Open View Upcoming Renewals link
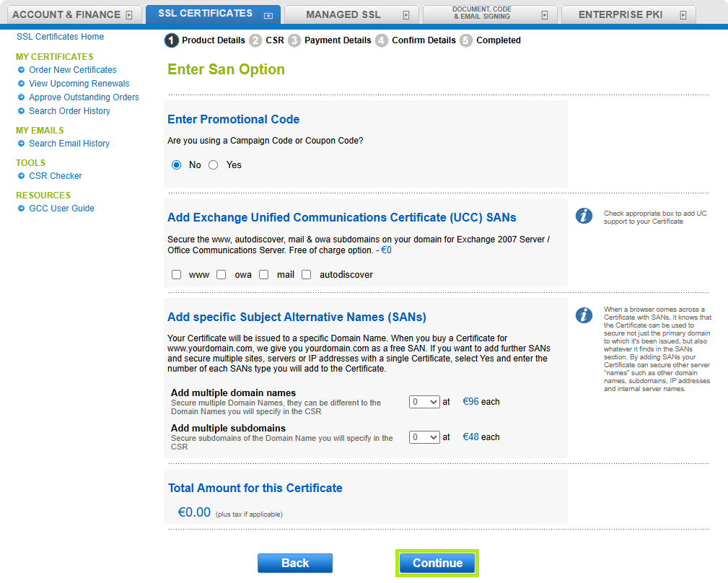This screenshot has width=728, height=583. pyautogui.click(x=79, y=84)
